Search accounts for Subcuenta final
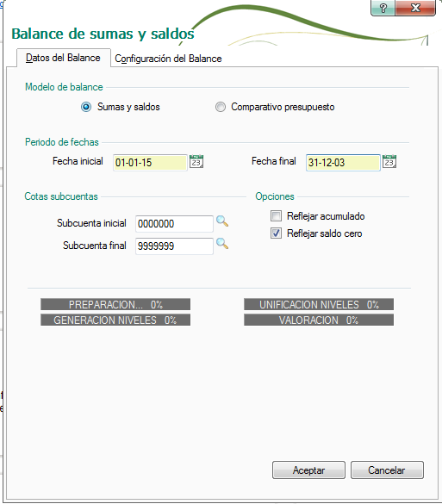This screenshot has width=442, height=504. 222,244
